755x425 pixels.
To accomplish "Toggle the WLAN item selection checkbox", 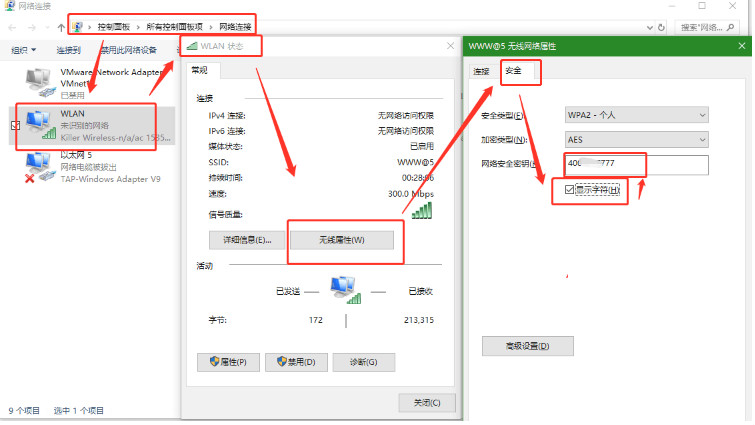I will pyautogui.click(x=14, y=125).
